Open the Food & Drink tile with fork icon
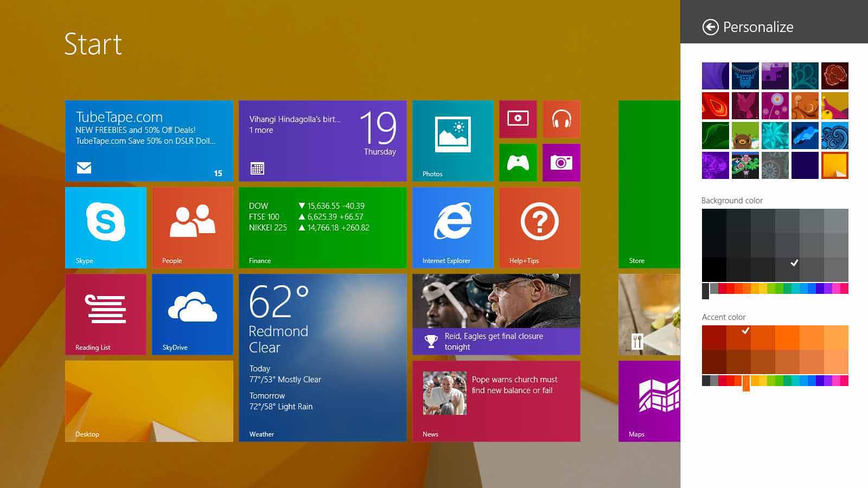This screenshot has height=488, width=868. (x=649, y=314)
